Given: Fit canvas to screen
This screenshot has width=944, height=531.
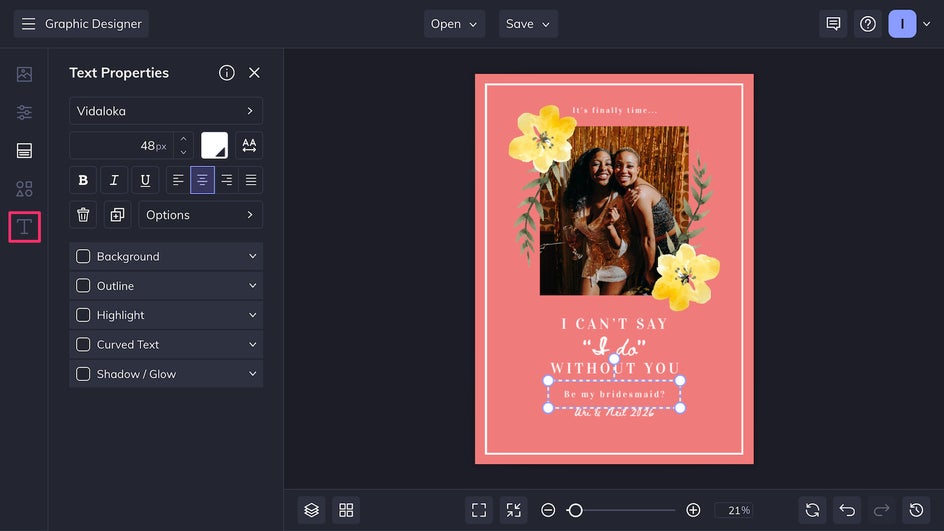Looking at the screenshot, I should [x=479, y=511].
